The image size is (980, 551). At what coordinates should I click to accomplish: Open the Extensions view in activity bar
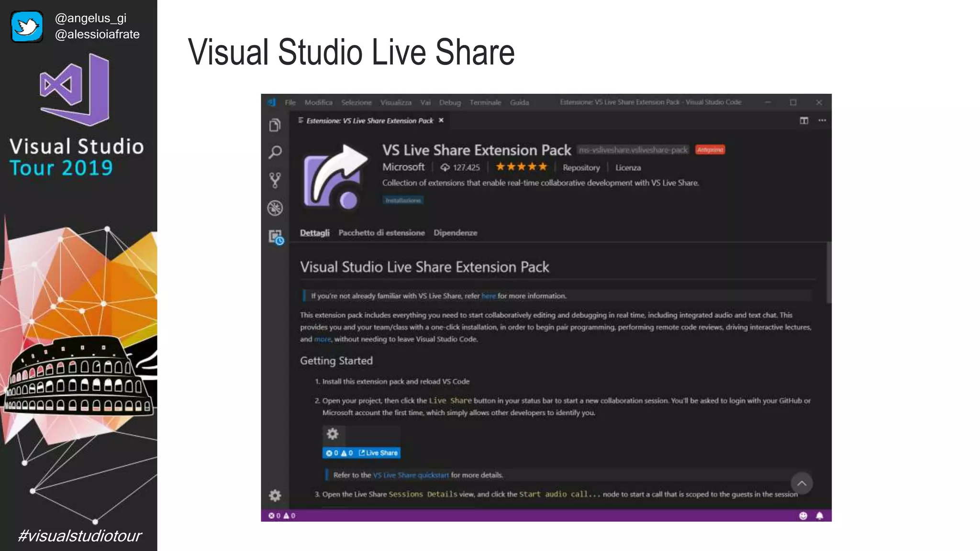click(x=276, y=237)
